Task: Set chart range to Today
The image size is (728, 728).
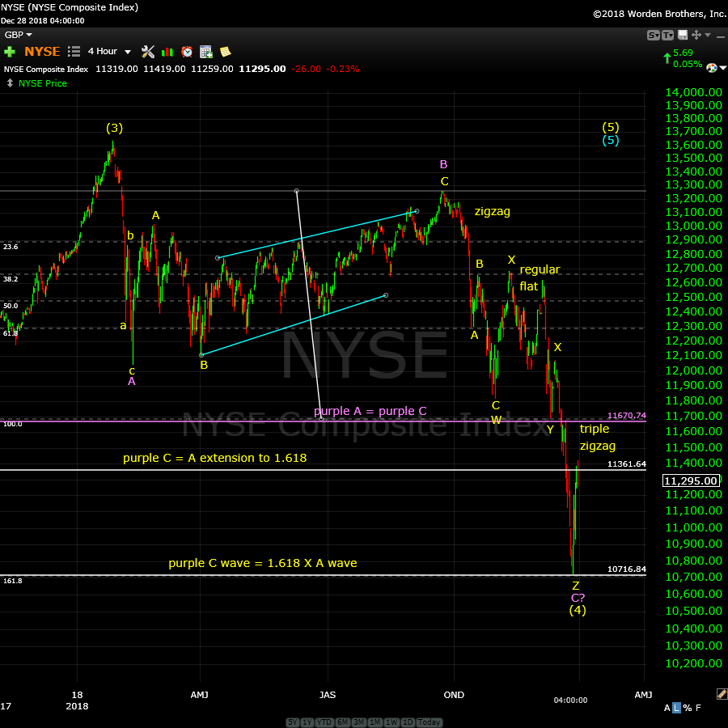Action: [429, 722]
